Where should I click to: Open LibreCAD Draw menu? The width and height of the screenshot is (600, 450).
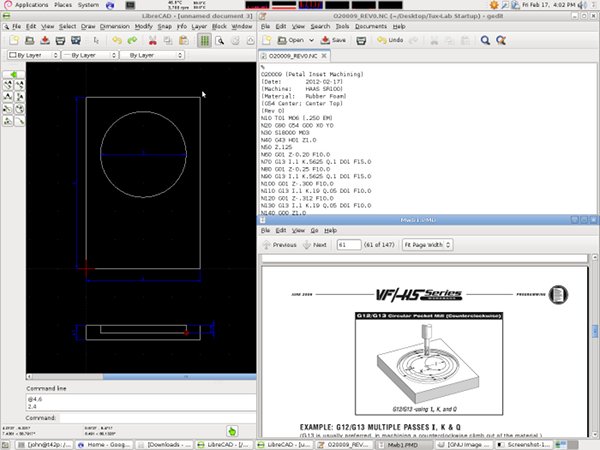(x=88, y=26)
